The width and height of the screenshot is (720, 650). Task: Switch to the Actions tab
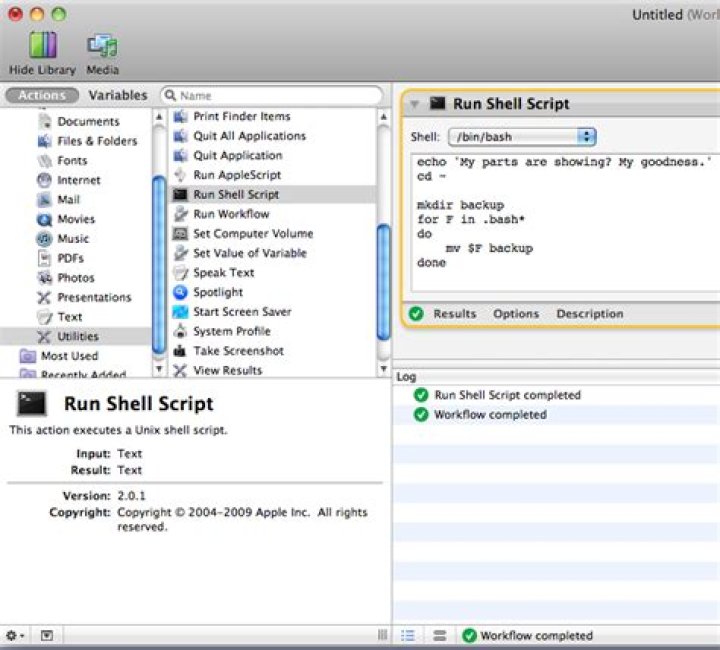click(42, 95)
